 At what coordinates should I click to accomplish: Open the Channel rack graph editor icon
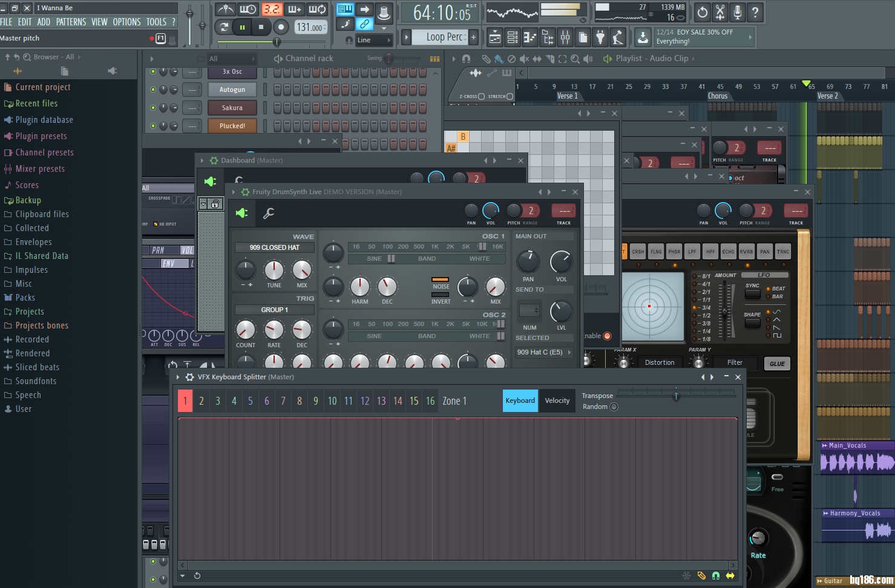(434, 59)
